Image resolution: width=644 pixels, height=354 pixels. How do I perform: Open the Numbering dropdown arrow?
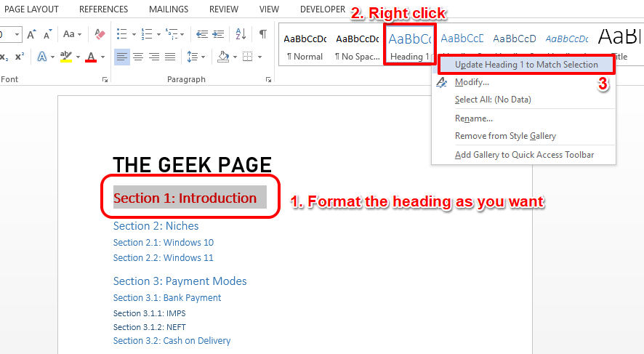click(158, 34)
